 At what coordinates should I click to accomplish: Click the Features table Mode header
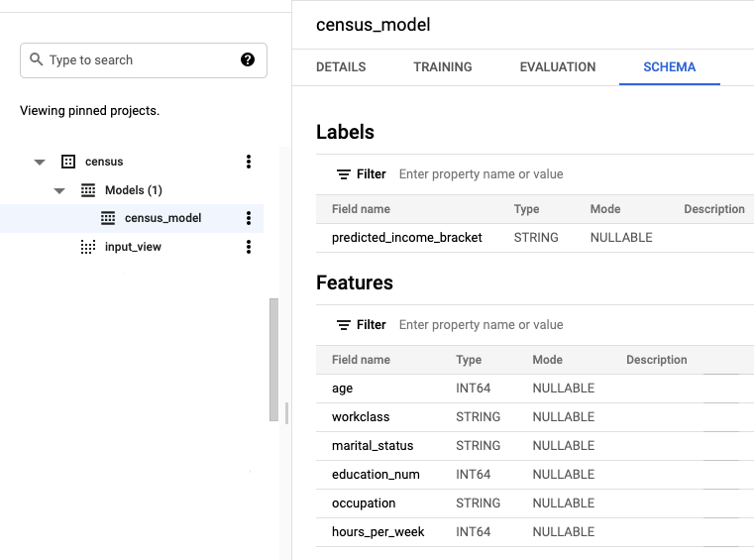coord(547,360)
